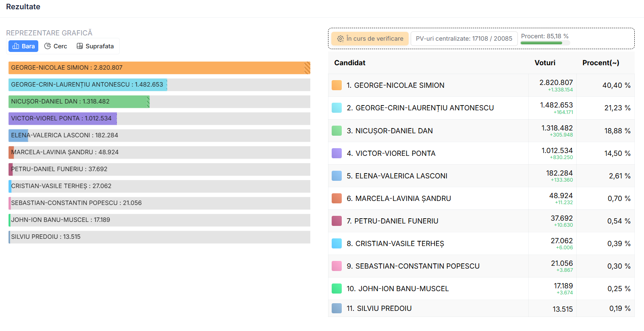The image size is (644, 331).
Task: Click the pie chart Cerc icon
Action: pos(48,46)
